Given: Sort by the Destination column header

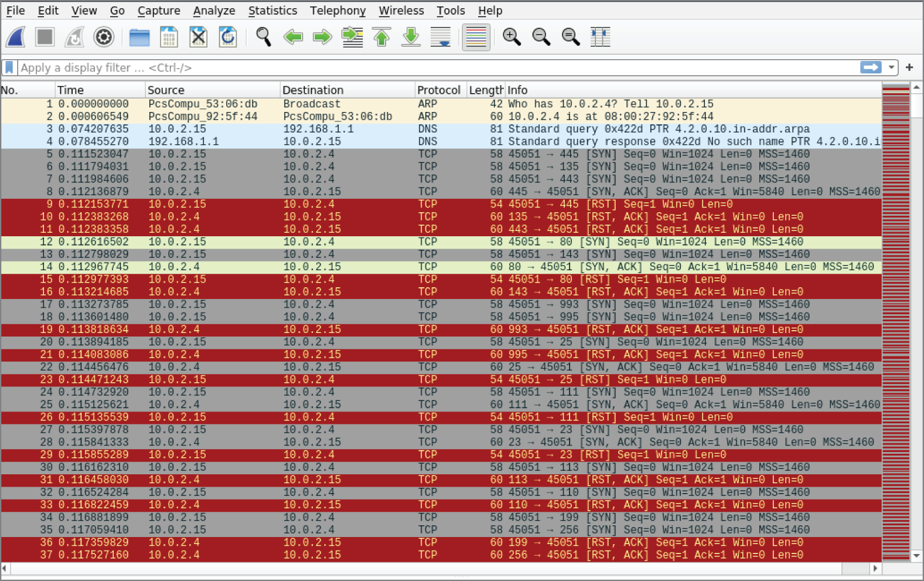Looking at the screenshot, I should pos(347,90).
